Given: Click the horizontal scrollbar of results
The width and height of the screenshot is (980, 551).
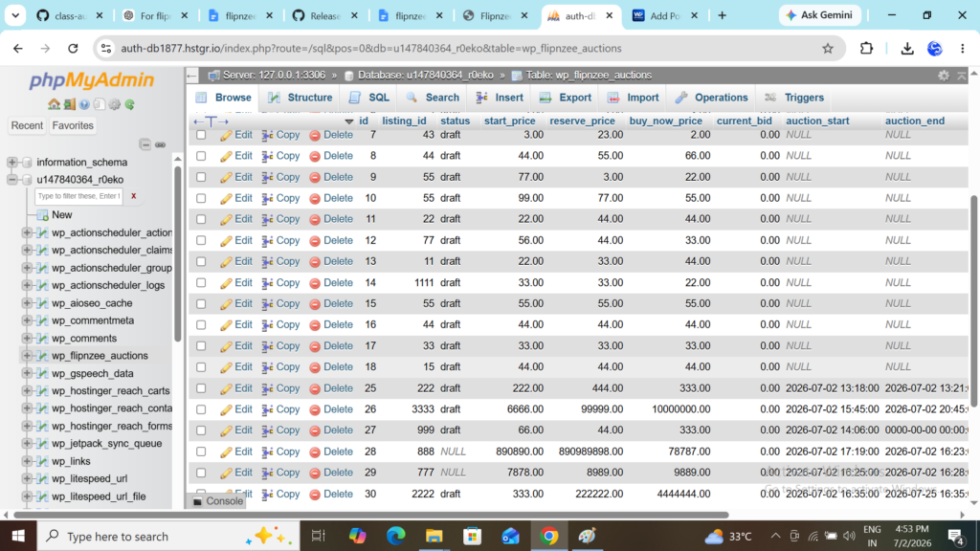Looking at the screenshot, I should click(371, 515).
